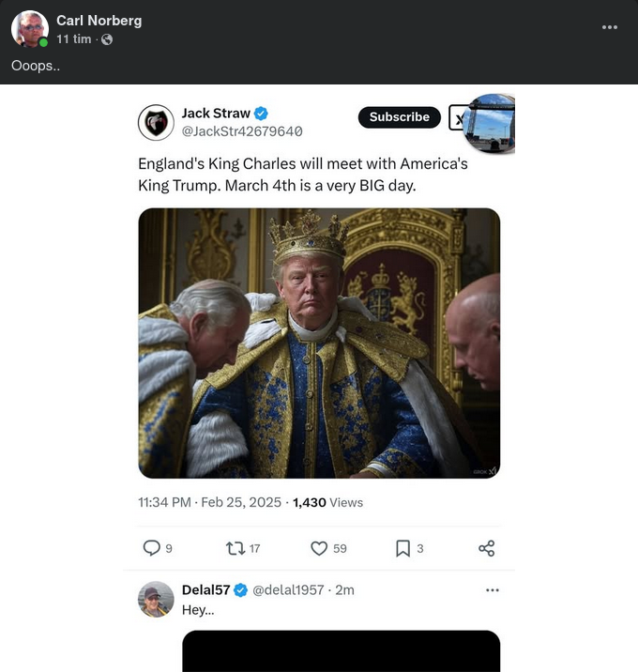Click the @JackStr42679640 handle
Image resolution: width=638 pixels, height=672 pixels.
point(242,131)
